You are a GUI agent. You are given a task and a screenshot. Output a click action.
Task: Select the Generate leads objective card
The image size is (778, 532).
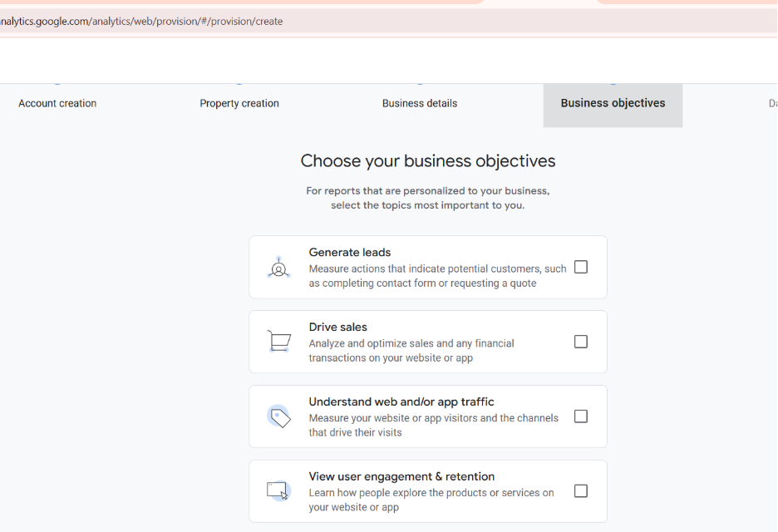coord(427,267)
